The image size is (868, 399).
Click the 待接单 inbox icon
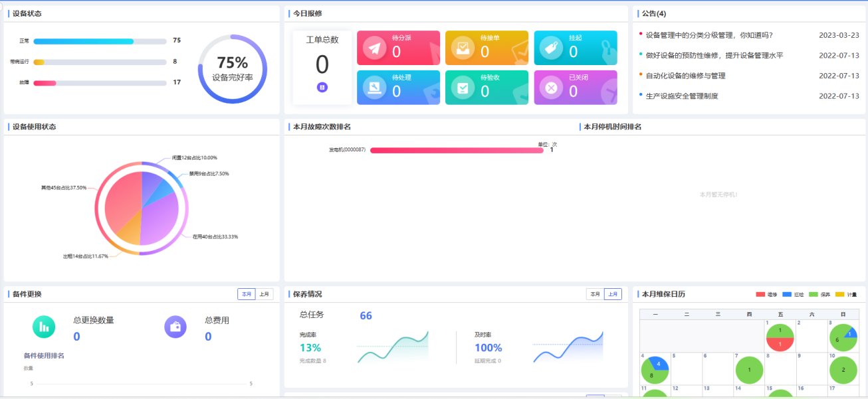pos(463,48)
